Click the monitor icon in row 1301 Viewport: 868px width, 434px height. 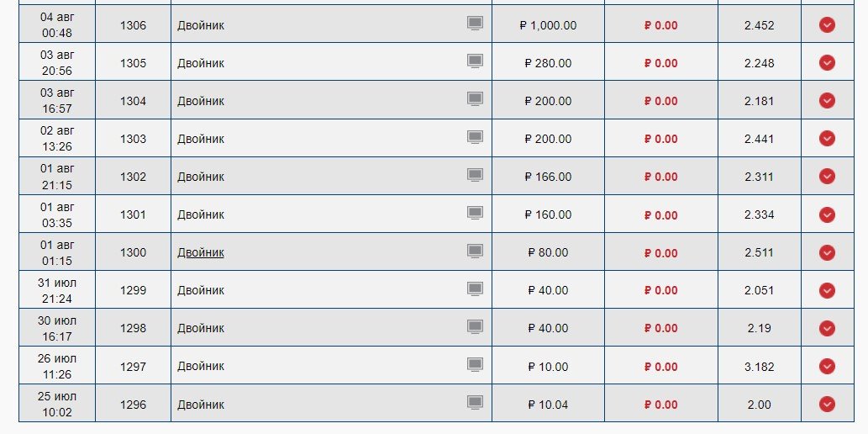475,213
